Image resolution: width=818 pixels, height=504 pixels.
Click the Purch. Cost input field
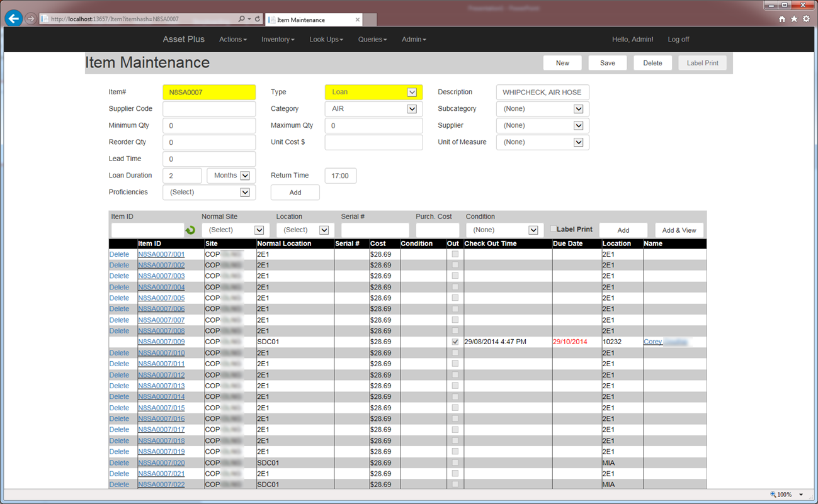[x=438, y=230]
